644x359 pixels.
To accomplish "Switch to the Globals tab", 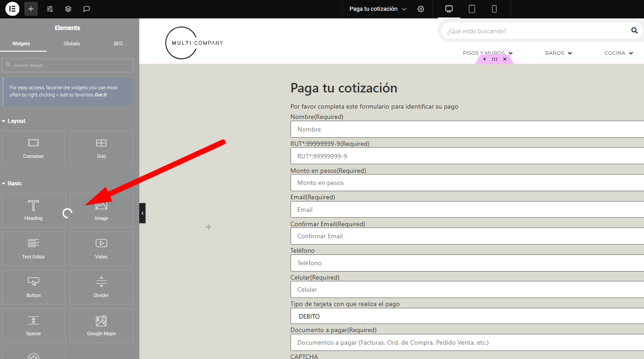I will [72, 44].
